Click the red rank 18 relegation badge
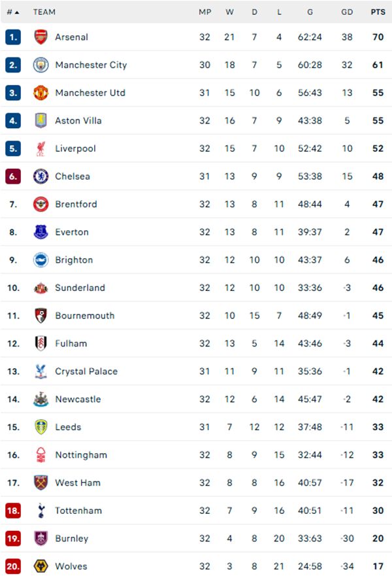 tap(13, 511)
